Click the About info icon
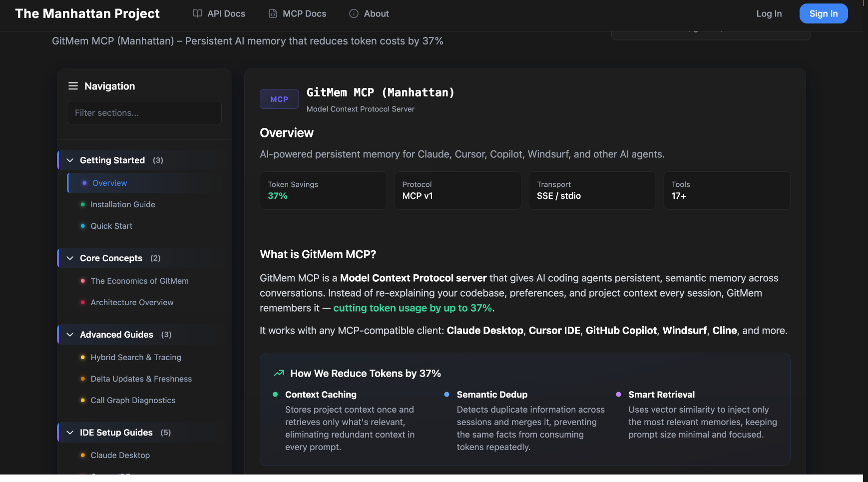Screen dimensions: 868x482 [x=354, y=13]
